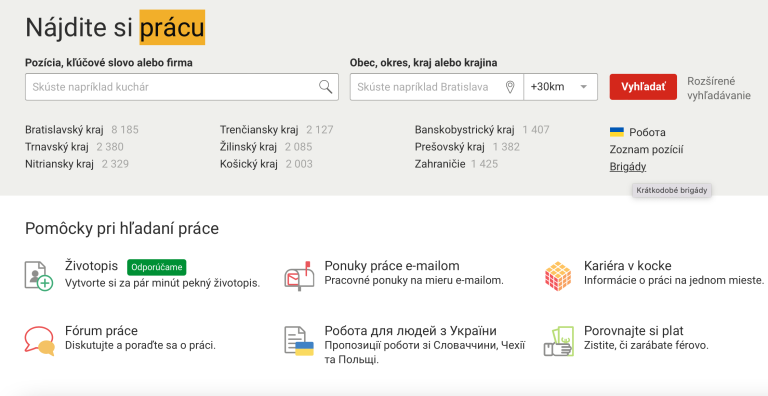768x396 pixels.
Task: Click the document with Ukrainian flag icon
Action: tap(299, 341)
